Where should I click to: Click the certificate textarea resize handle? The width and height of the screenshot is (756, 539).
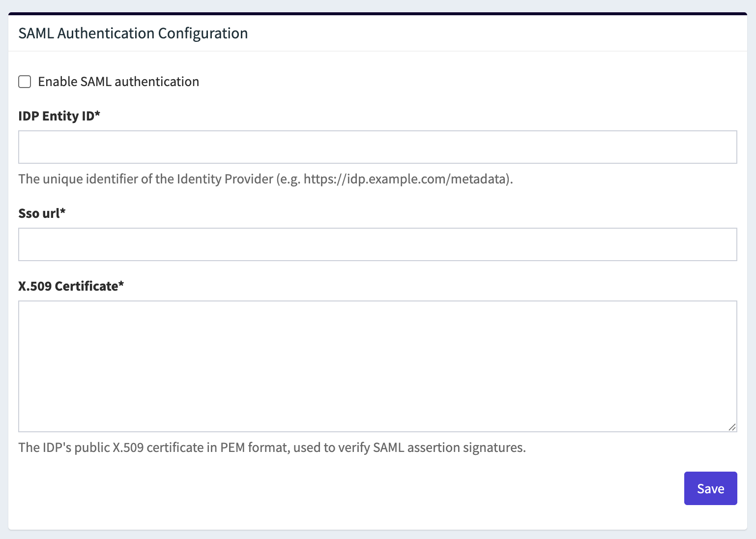click(732, 427)
